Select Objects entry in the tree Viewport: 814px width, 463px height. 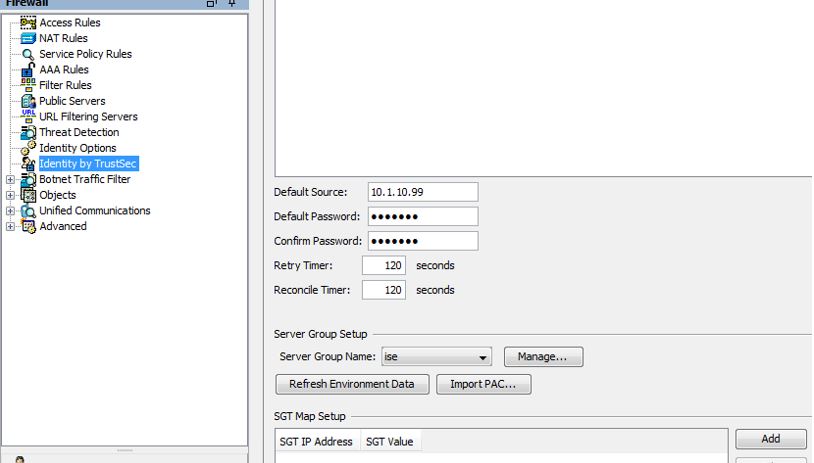point(58,195)
